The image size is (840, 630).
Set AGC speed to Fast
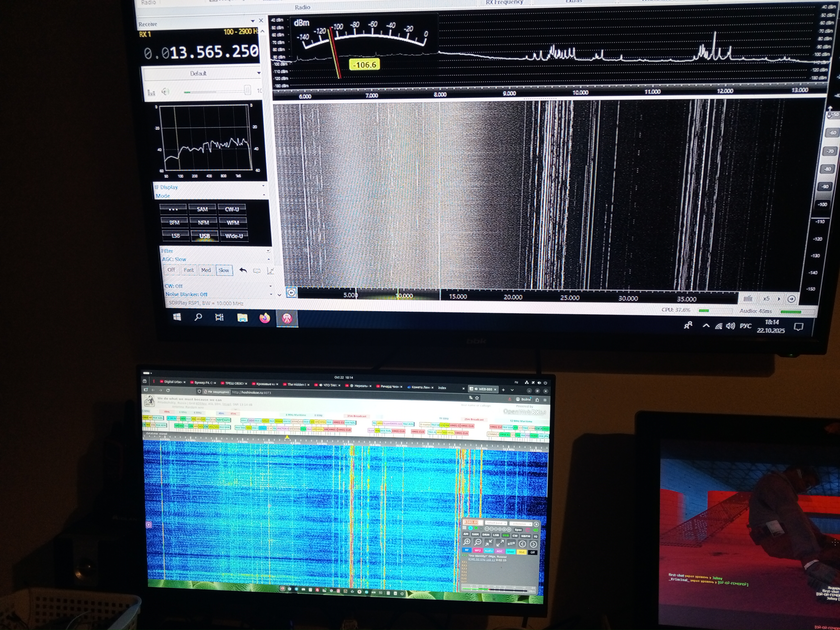pyautogui.click(x=188, y=270)
